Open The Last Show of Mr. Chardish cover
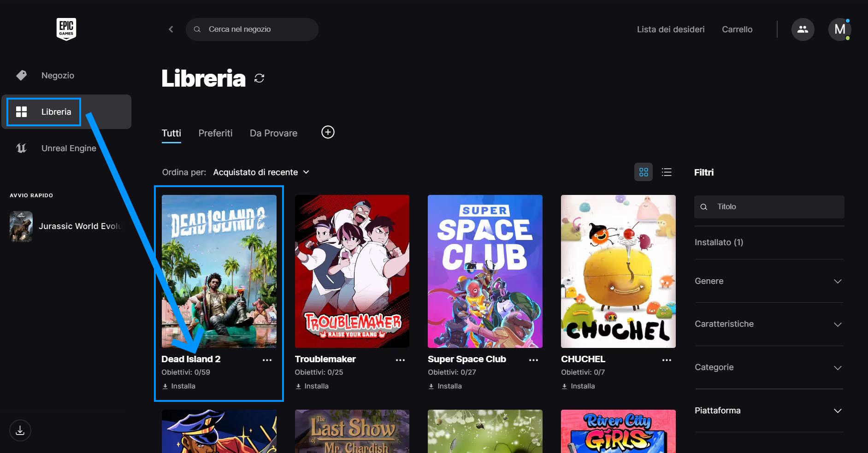The height and width of the screenshot is (453, 868). [x=352, y=431]
